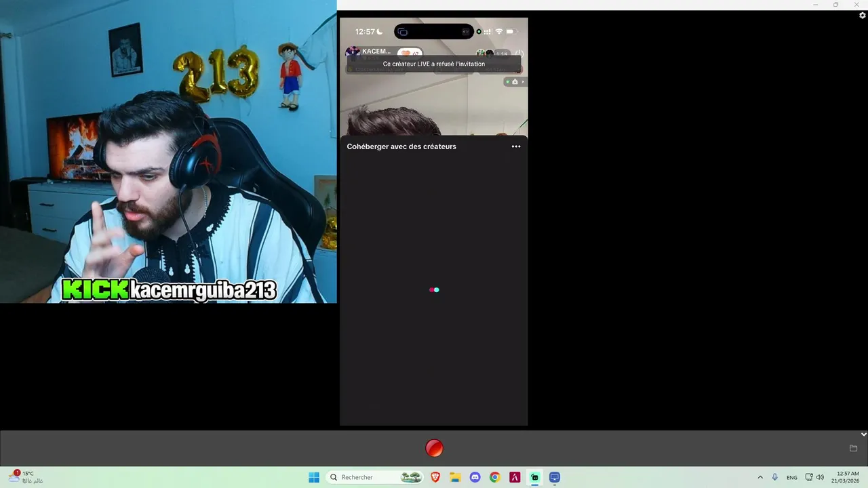
Task: Open the weather widget showing 15°C
Action: (x=26, y=477)
